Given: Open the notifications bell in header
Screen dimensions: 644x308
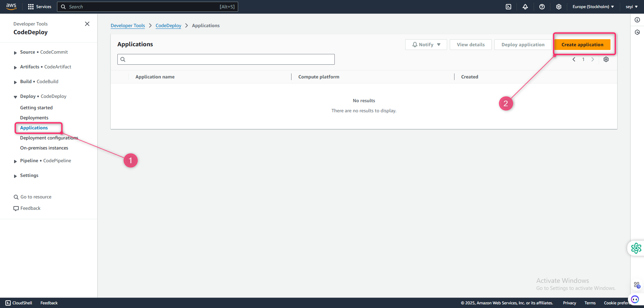Looking at the screenshot, I should (x=525, y=7).
